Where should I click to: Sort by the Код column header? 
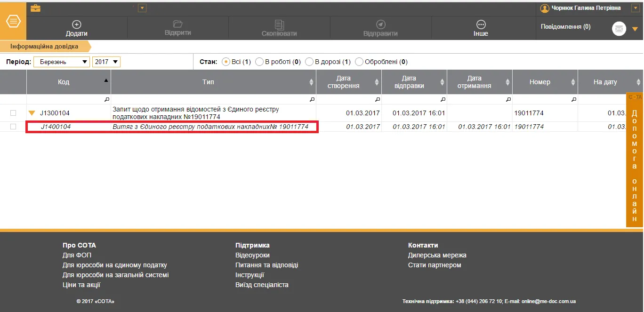[x=69, y=82]
